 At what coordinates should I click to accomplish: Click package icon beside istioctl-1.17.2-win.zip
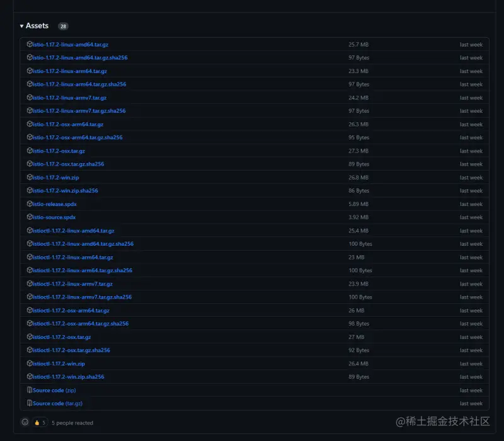click(x=30, y=365)
